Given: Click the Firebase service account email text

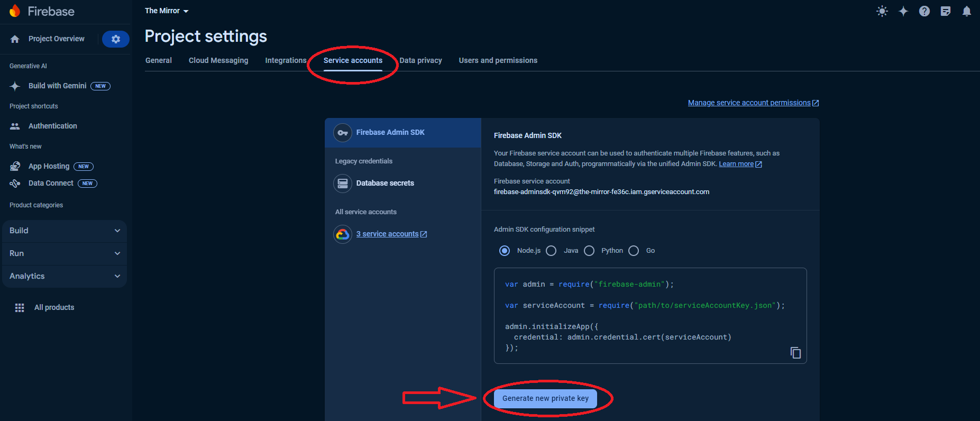Looking at the screenshot, I should pyautogui.click(x=601, y=192).
